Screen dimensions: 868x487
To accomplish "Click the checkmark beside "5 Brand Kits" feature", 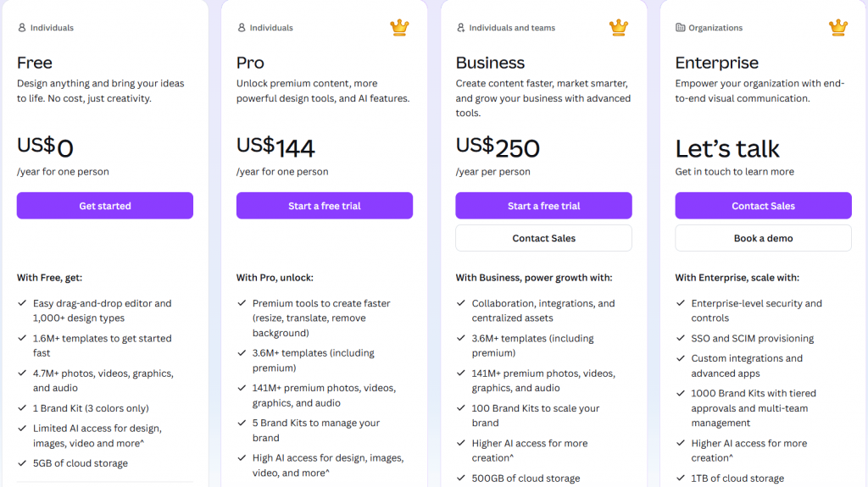I will [242, 423].
